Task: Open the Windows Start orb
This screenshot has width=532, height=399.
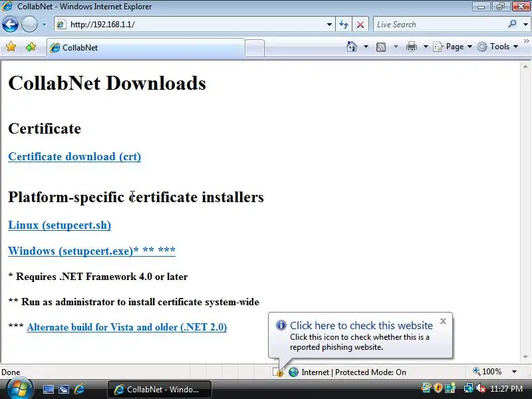Action: (x=20, y=390)
